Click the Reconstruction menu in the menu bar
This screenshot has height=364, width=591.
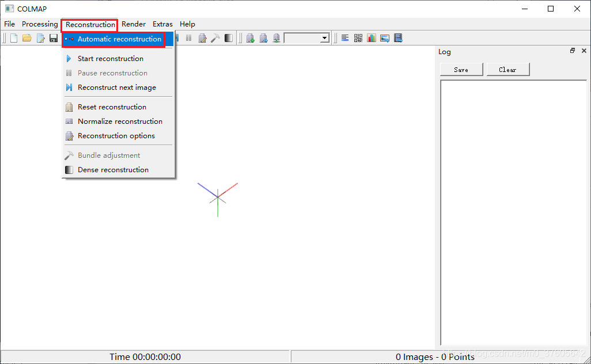point(90,25)
